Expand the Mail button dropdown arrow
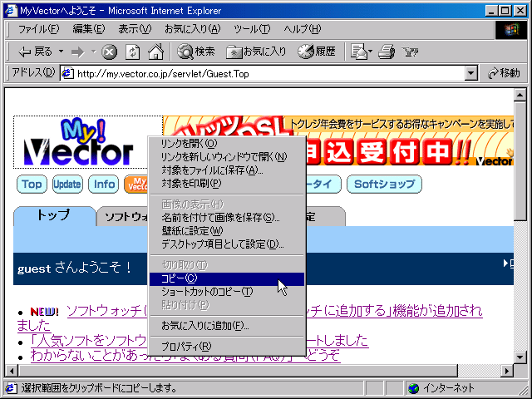This screenshot has width=532, height=399. click(x=370, y=52)
